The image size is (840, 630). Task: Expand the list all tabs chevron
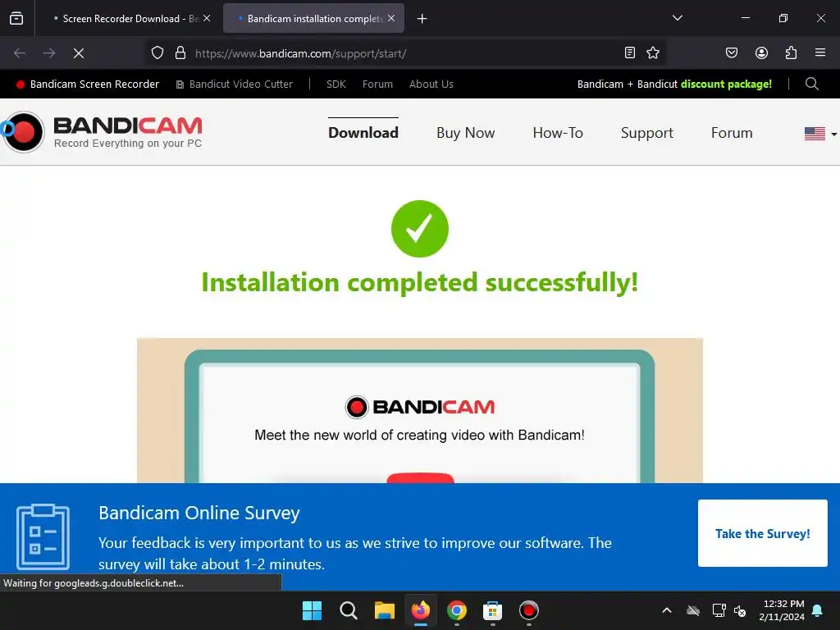tap(677, 18)
